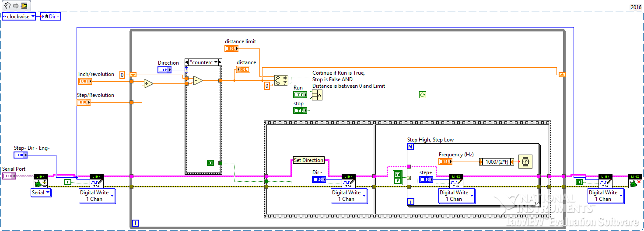Toggle the F boolean constant before first Digital Write

(67, 182)
